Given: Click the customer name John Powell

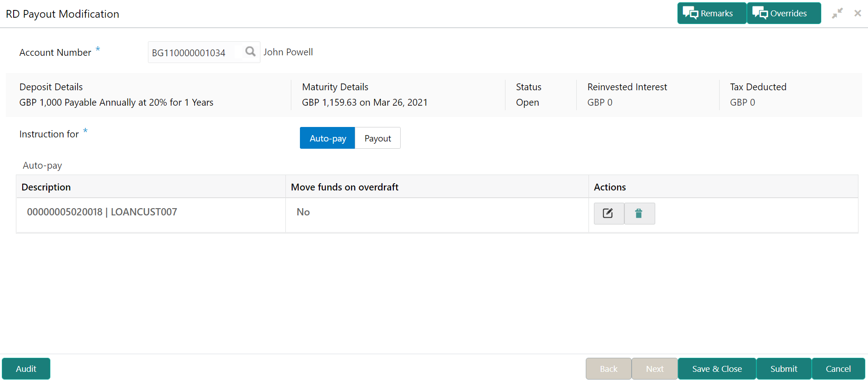Looking at the screenshot, I should [x=288, y=52].
